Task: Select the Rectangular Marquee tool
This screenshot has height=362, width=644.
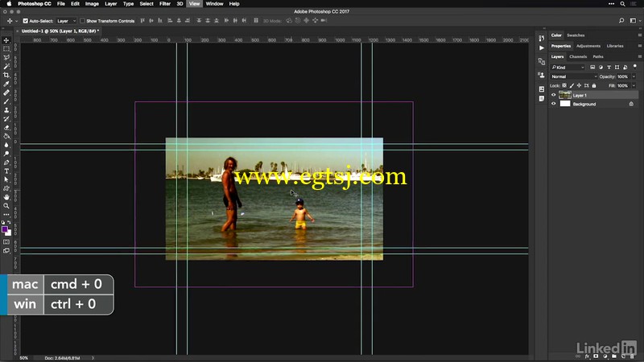Action: 6,49
